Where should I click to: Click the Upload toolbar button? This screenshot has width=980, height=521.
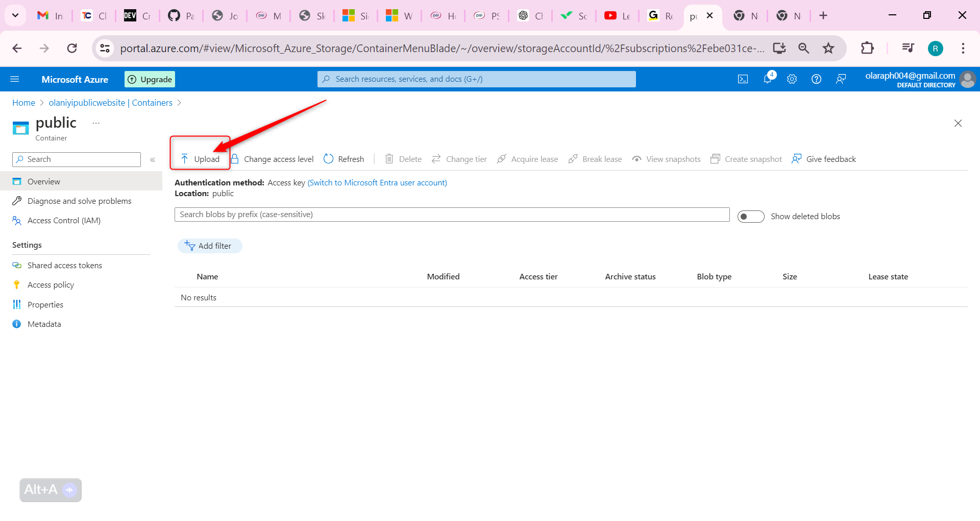point(200,159)
